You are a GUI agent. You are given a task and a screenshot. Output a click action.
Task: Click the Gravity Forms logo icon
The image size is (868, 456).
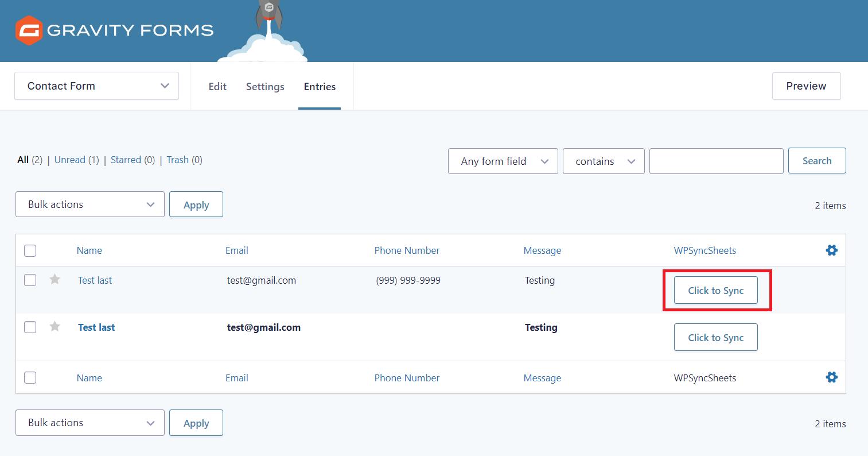coord(29,30)
